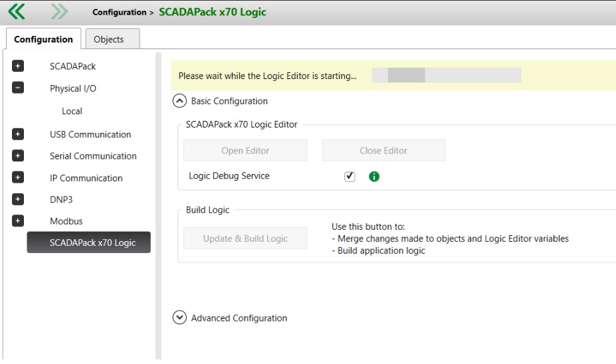Select Modbus in the tree
Image resolution: width=616 pixels, height=364 pixels.
coord(66,221)
